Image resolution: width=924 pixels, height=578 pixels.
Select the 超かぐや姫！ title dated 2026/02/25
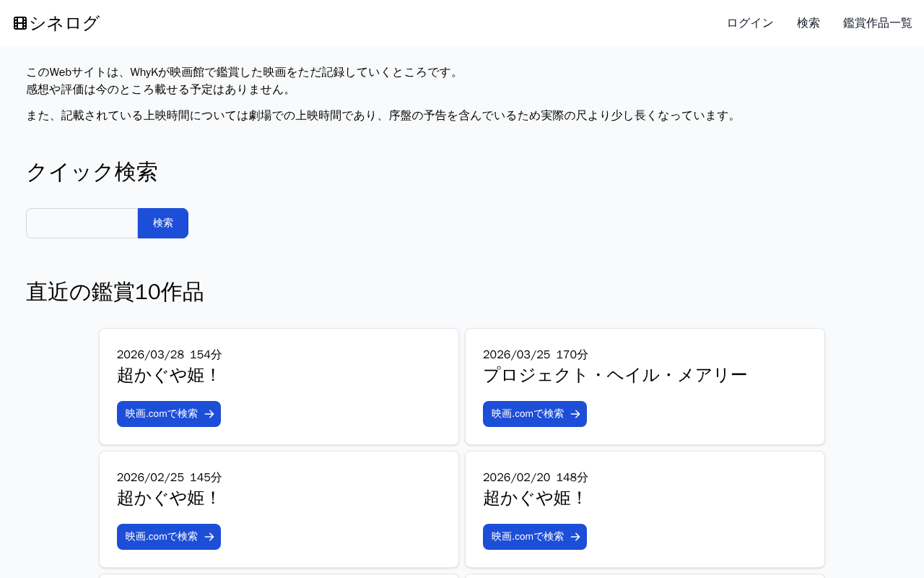click(x=167, y=499)
